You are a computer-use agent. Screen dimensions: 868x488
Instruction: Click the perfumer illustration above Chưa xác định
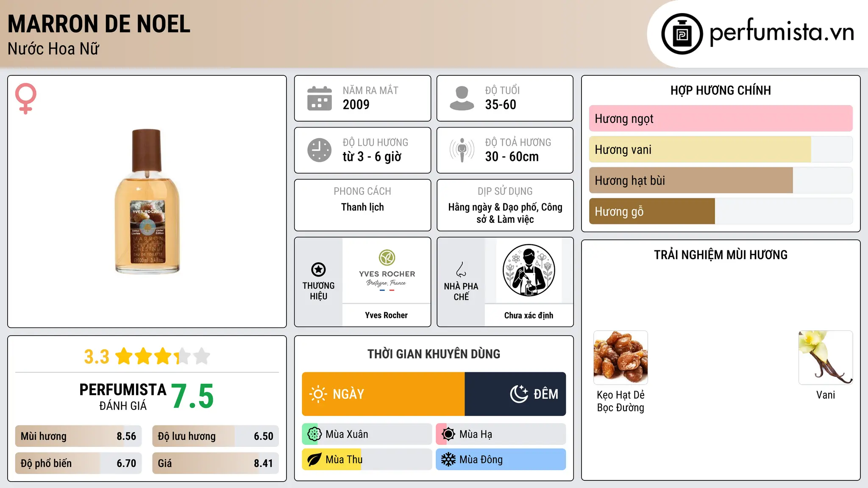click(x=529, y=270)
